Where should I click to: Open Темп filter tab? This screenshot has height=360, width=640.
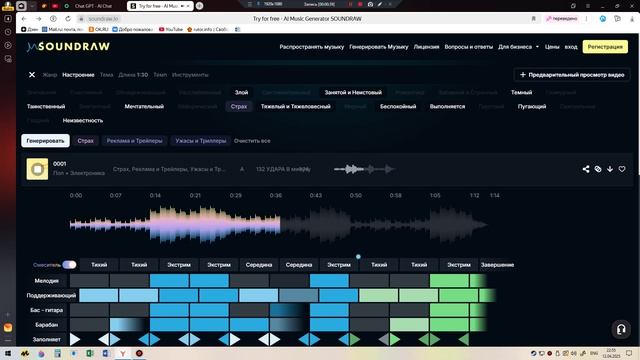coord(160,75)
